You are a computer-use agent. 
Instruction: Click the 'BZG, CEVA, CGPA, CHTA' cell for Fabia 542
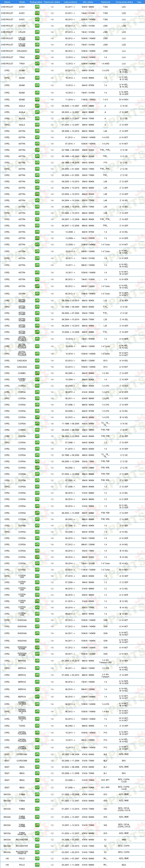(124, 809)
